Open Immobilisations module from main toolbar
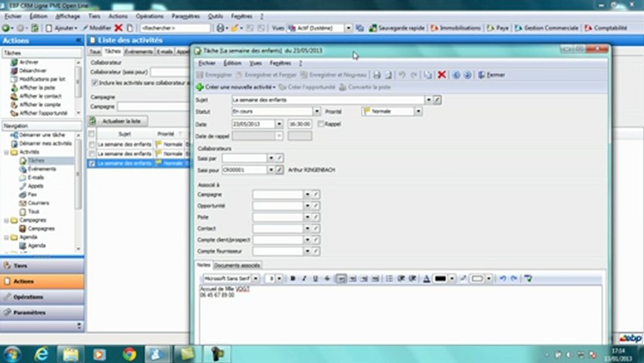The image size is (644, 363). [456, 28]
